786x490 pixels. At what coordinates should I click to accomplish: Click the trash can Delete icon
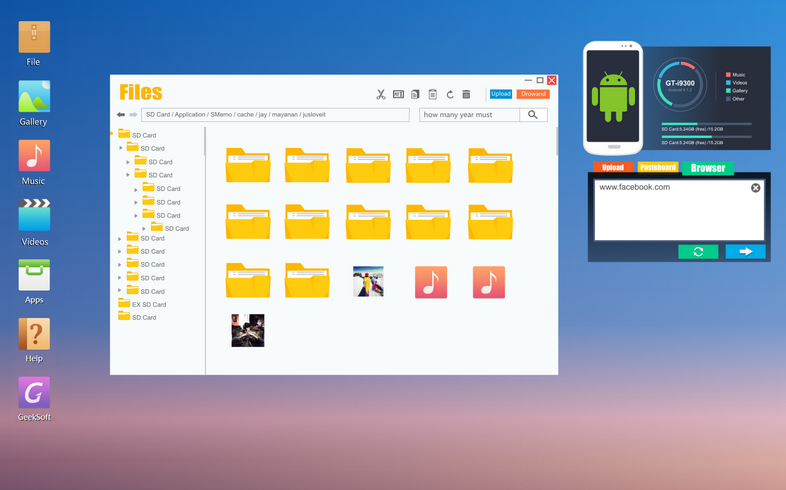tap(466, 94)
